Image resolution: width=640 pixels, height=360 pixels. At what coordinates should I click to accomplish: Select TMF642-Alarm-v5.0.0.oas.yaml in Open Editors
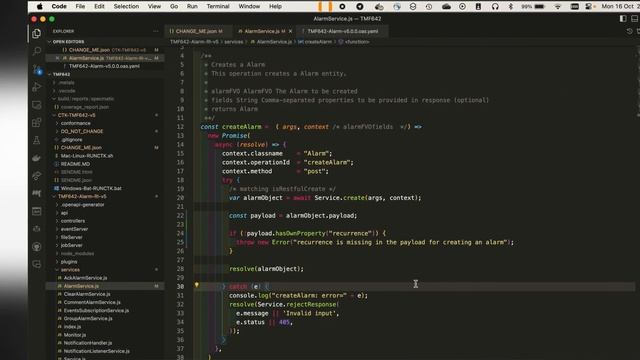point(104,66)
